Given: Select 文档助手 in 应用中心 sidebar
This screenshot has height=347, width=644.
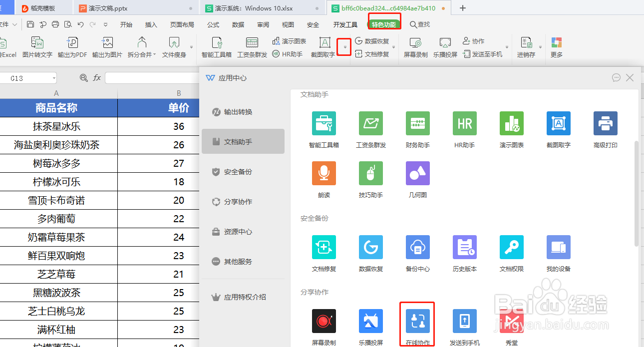Looking at the screenshot, I should point(243,142).
